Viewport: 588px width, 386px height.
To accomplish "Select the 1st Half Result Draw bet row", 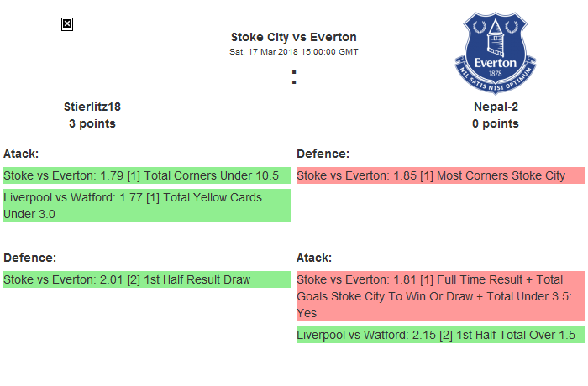I will pyautogui.click(x=147, y=279).
